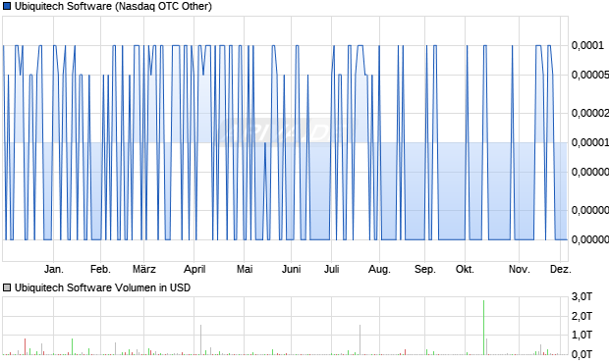Click the '0,0T' volume axis value
Viewport: 609px width, 364px height.
581,354
